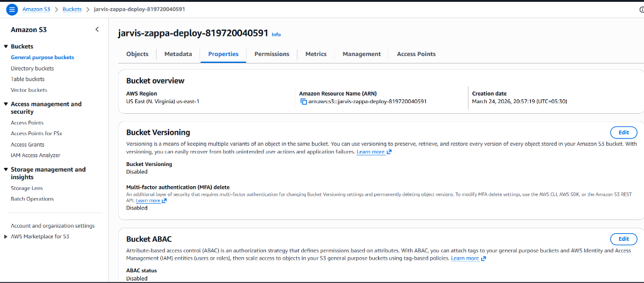Image resolution: width=644 pixels, height=283 pixels.
Task: Click the info icon at top right
Action: click(641, 9)
